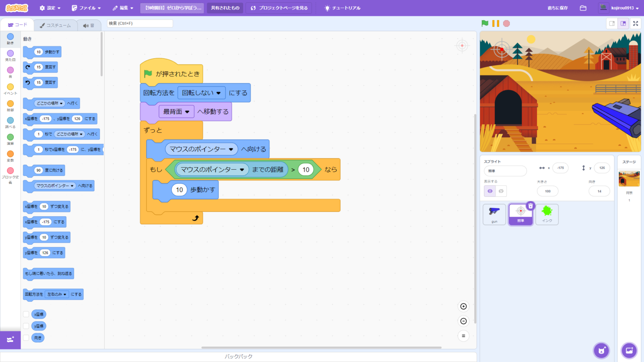Click the sprite name input showing 照準
Screen dimensions: 644x362
coord(505,171)
